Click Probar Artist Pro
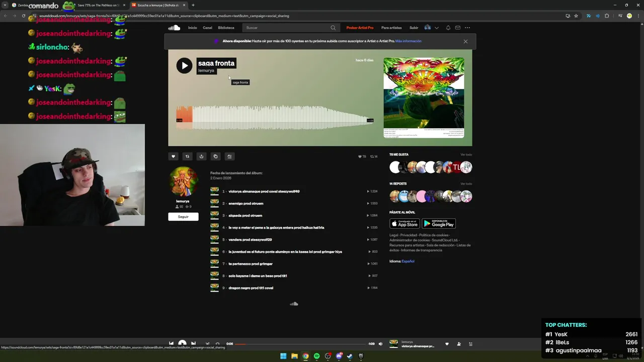Viewport: 644px width, 362px height. [x=360, y=28]
